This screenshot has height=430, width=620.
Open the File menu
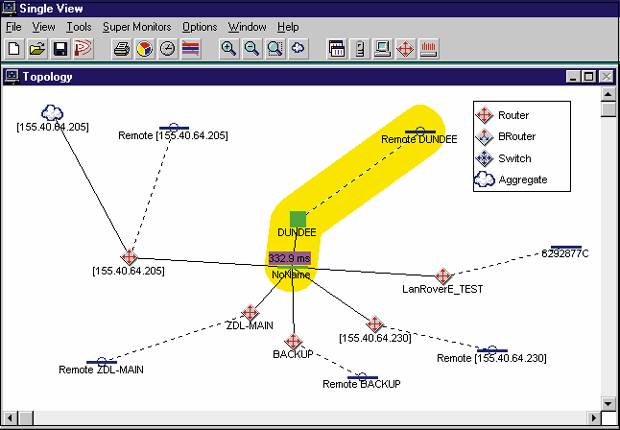(13, 27)
